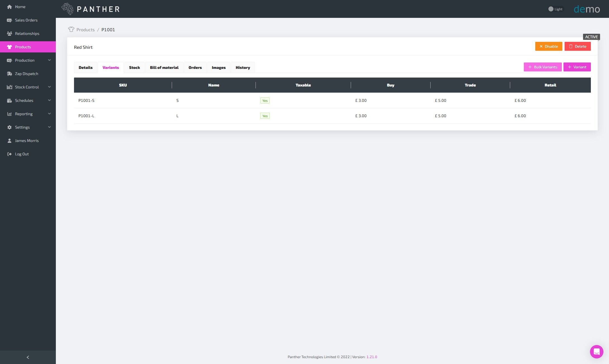Click the shirt icon in breadcrumb
Screen dimensions: 609x364
tap(71, 29)
